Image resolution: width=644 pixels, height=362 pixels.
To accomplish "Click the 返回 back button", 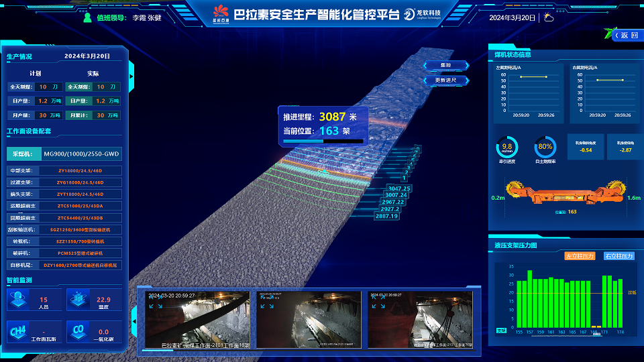I will 625,35.
